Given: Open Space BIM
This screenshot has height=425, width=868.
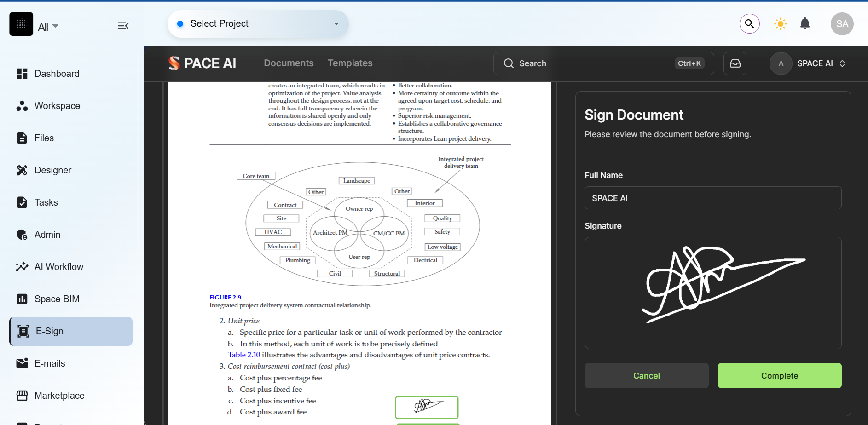Looking at the screenshot, I should tap(57, 299).
